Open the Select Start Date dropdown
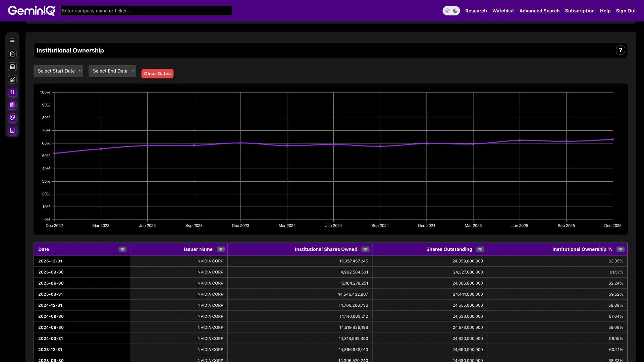This screenshot has height=362, width=644. pyautogui.click(x=58, y=71)
